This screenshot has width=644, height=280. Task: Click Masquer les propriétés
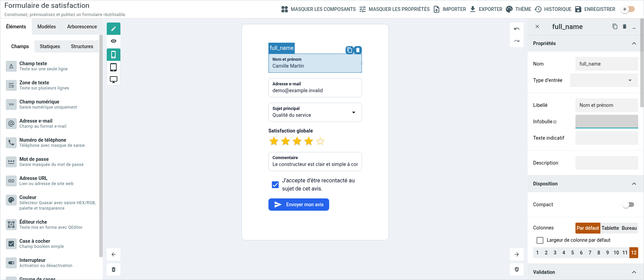click(394, 9)
